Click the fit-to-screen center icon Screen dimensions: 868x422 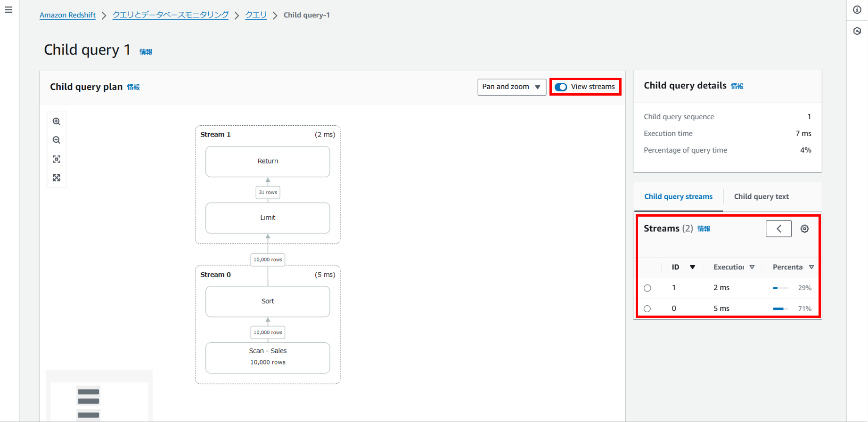point(57,159)
